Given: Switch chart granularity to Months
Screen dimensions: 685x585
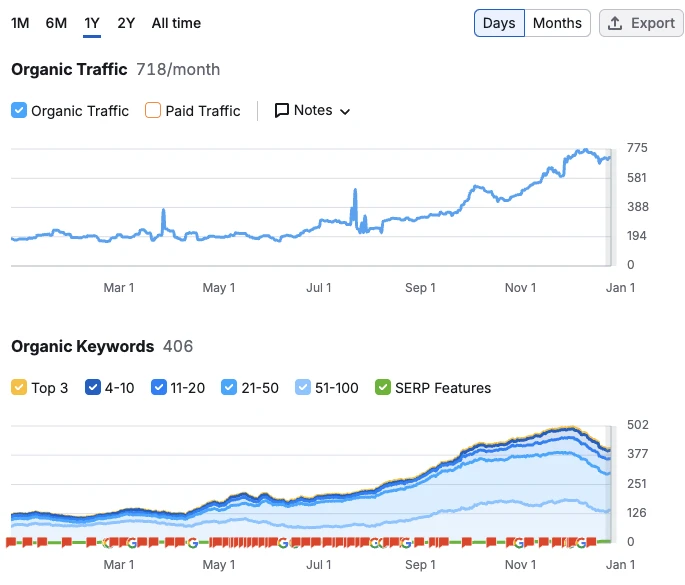Looking at the screenshot, I should tap(557, 23).
